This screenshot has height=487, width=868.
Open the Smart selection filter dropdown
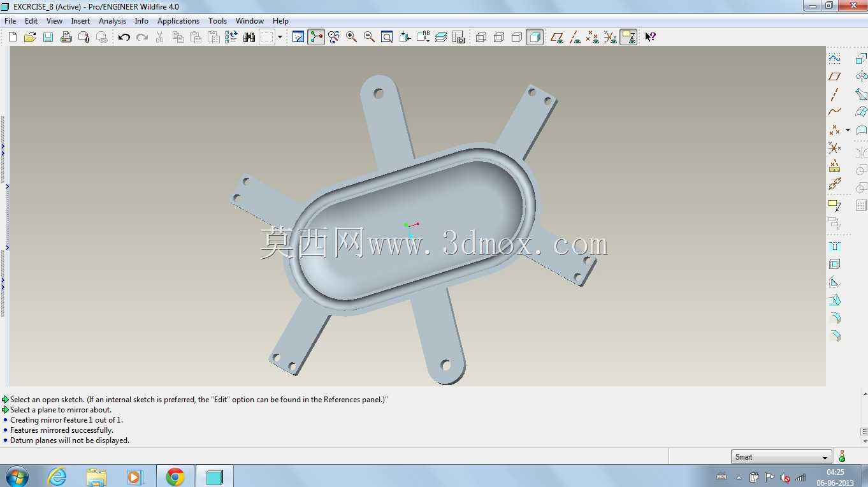tap(781, 457)
